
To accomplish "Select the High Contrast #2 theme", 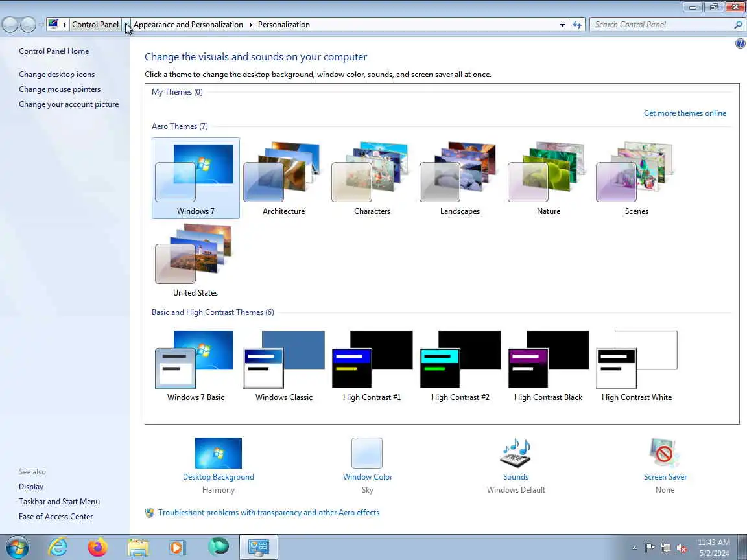I will click(x=460, y=366).
